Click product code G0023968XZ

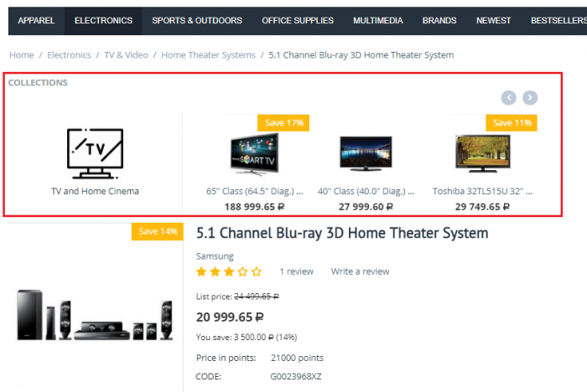click(x=296, y=376)
